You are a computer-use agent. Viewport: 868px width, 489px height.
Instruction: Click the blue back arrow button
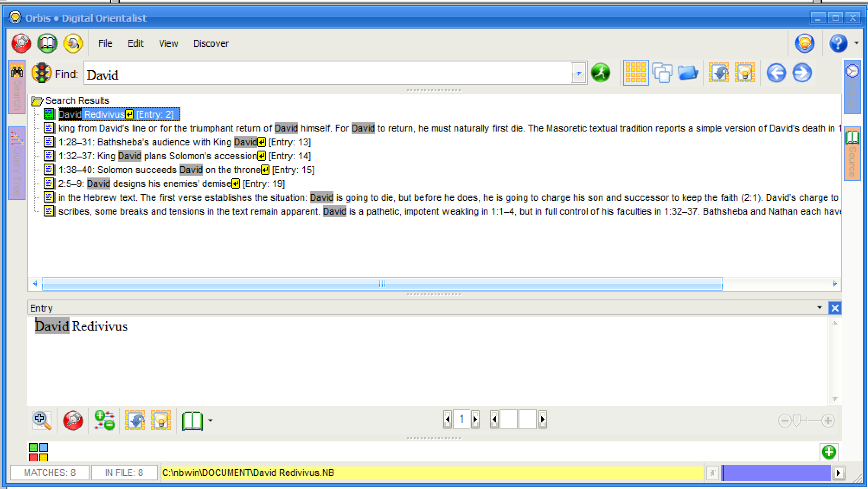point(776,73)
